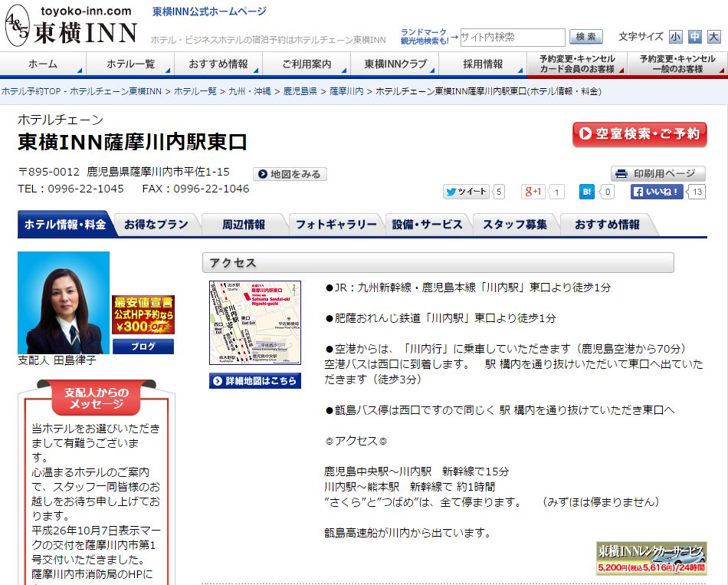Click the Facebook いいね! button

point(657,192)
